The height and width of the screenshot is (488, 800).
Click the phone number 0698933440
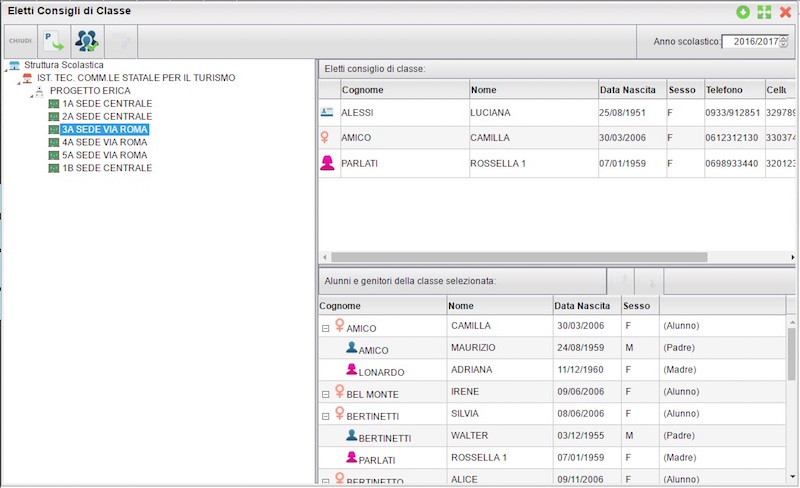point(732,163)
